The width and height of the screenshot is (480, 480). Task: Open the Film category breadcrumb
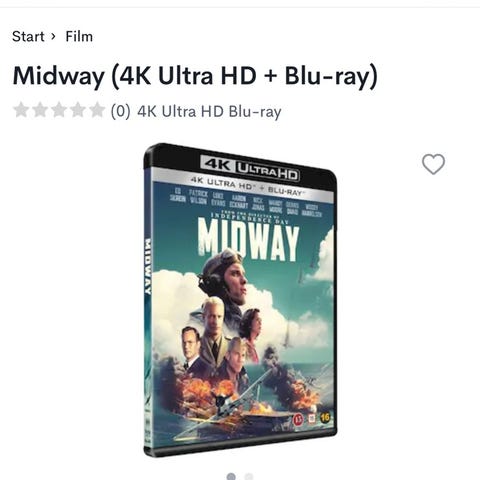point(79,36)
